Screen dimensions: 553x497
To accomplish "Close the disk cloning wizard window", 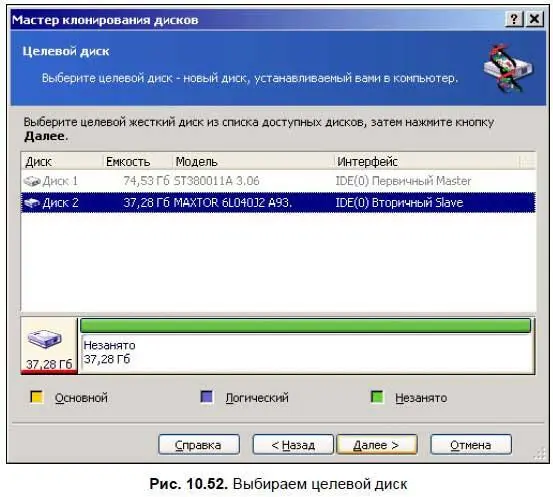I will (x=535, y=19).
